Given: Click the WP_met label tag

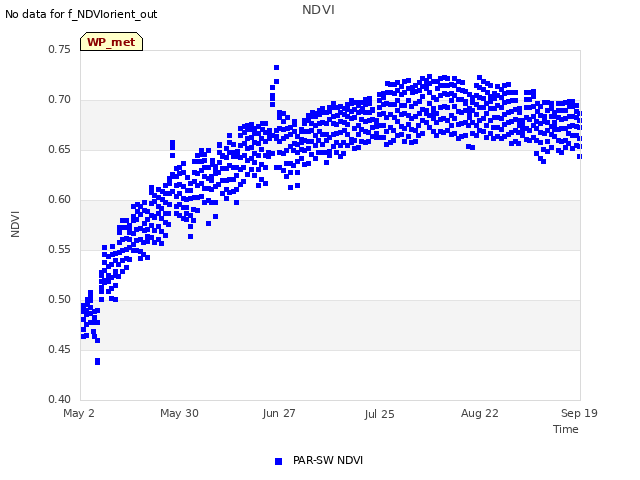Looking at the screenshot, I should (x=111, y=42).
